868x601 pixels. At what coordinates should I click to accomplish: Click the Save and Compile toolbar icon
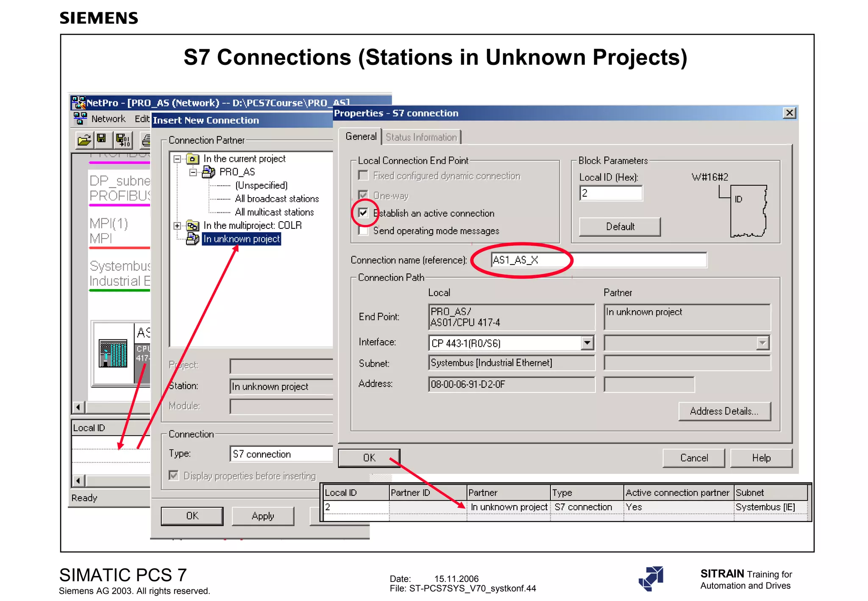click(123, 140)
